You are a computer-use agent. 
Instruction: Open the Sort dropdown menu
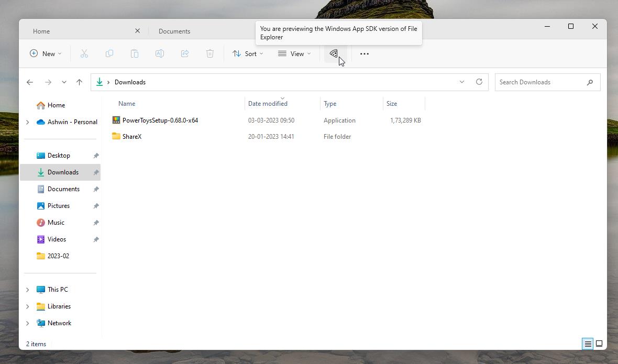[x=248, y=53]
